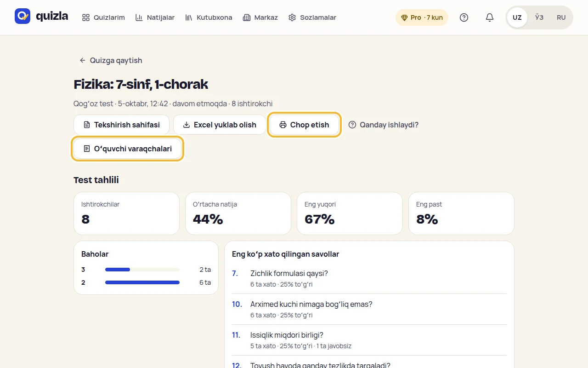Click the Baholar card heading
Screen dimensions: 588x368
point(95,254)
